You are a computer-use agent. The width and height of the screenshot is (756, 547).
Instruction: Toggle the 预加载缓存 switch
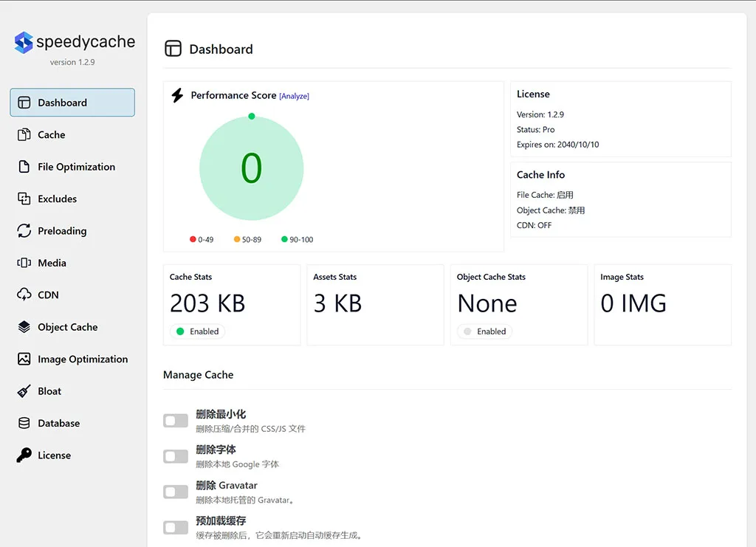pos(176,527)
